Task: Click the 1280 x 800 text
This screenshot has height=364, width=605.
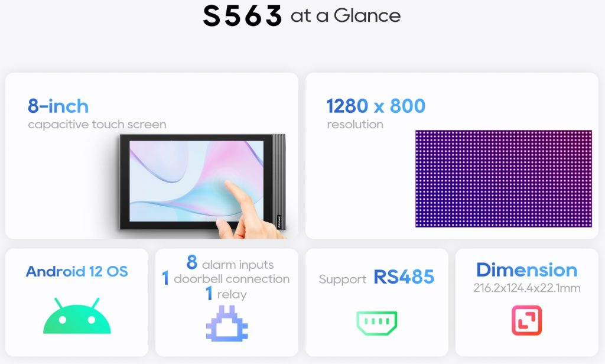Action: 376,106
